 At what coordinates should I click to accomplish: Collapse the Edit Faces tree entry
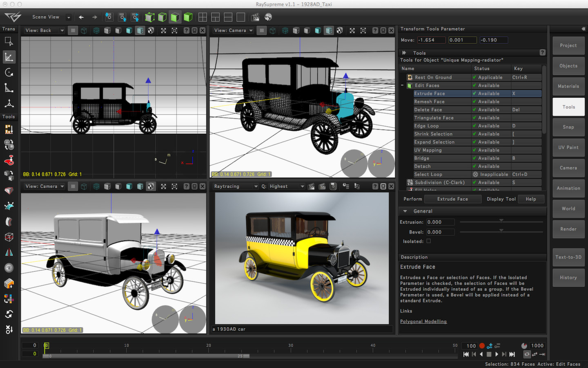coord(403,85)
